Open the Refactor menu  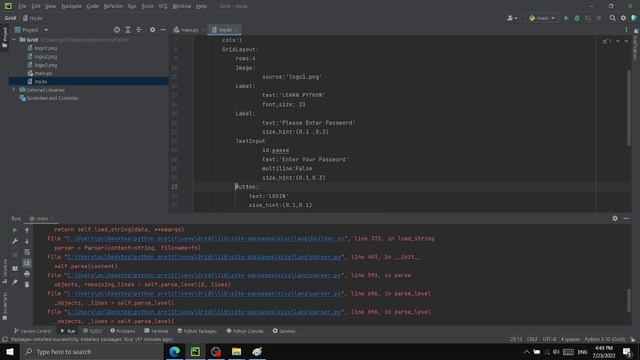(113, 6)
